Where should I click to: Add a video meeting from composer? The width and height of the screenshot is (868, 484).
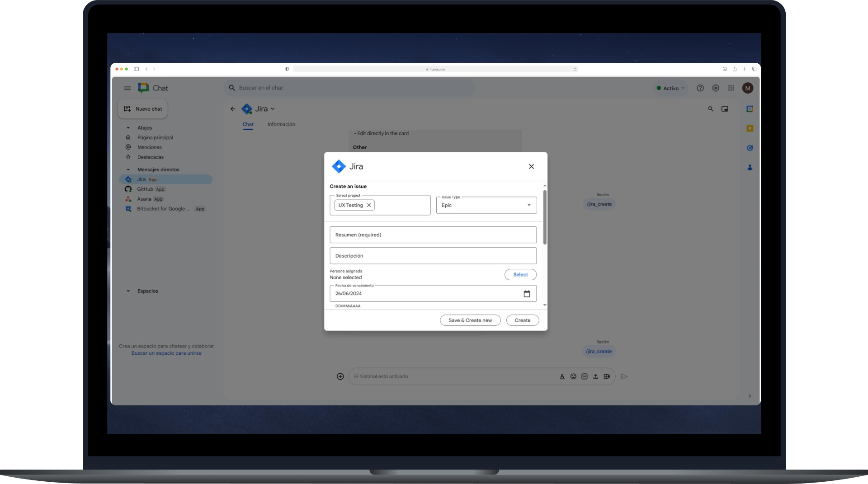coord(607,376)
